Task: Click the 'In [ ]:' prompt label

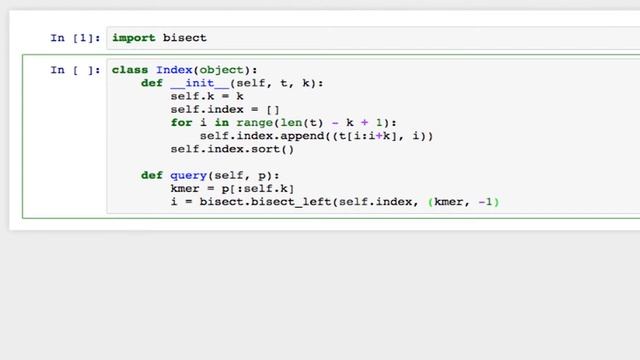Action: [75, 70]
